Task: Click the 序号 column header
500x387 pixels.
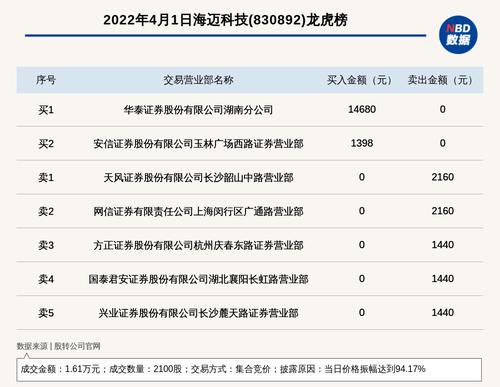Action: click(46, 80)
